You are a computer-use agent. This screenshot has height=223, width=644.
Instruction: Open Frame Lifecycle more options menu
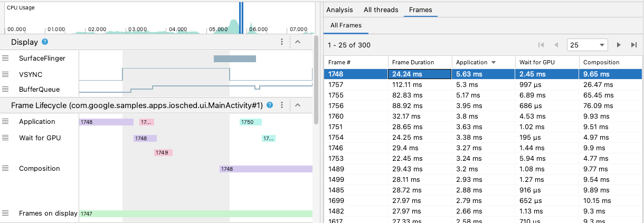(282, 105)
